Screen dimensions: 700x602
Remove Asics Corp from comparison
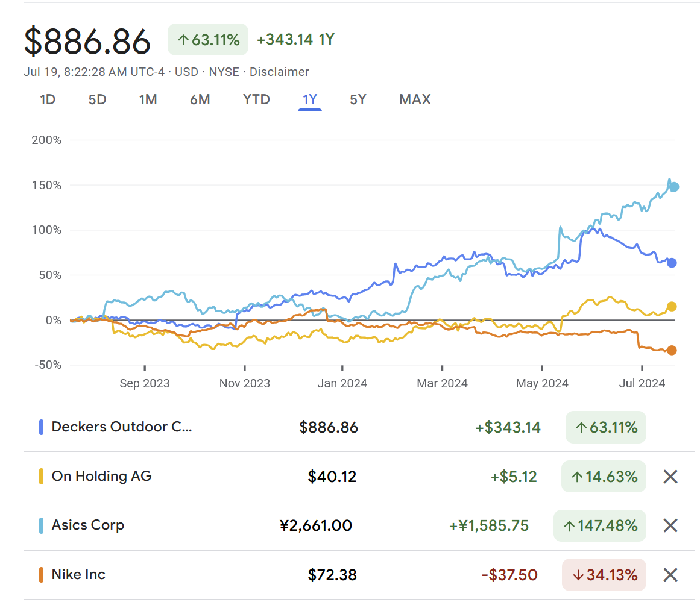coord(670,525)
